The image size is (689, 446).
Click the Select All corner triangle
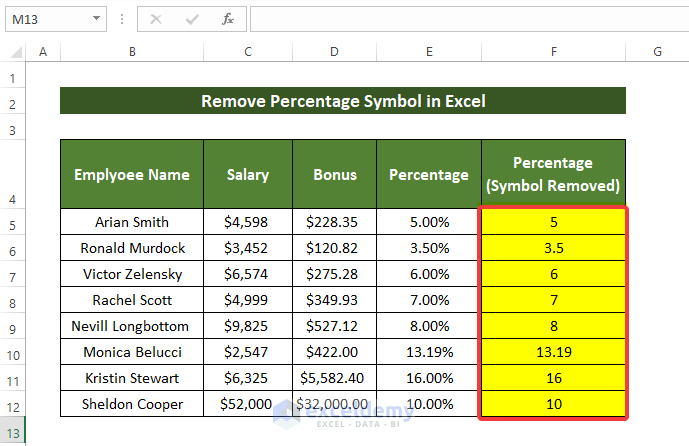[x=13, y=51]
